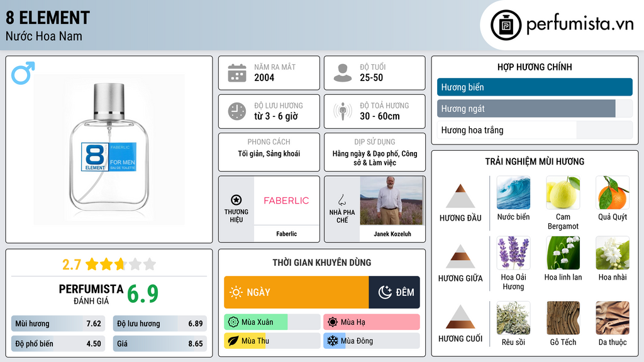
Task: Click the age range 25-50
Action: [x=371, y=77]
